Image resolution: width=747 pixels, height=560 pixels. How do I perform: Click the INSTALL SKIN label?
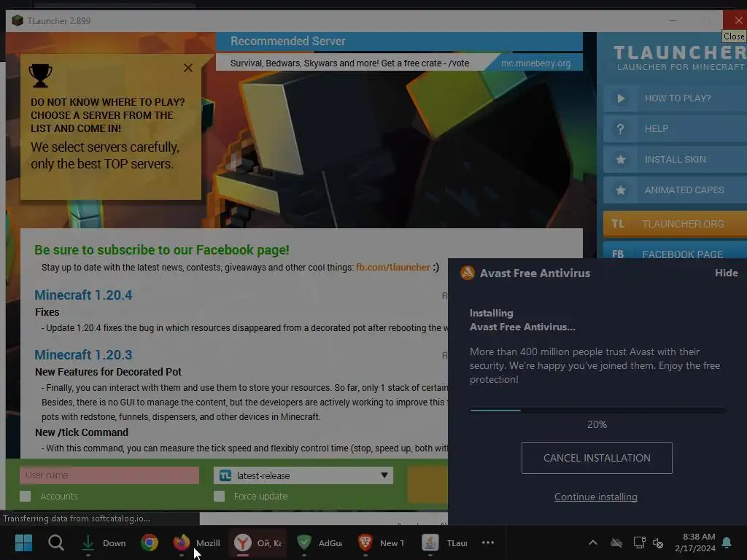675,159
